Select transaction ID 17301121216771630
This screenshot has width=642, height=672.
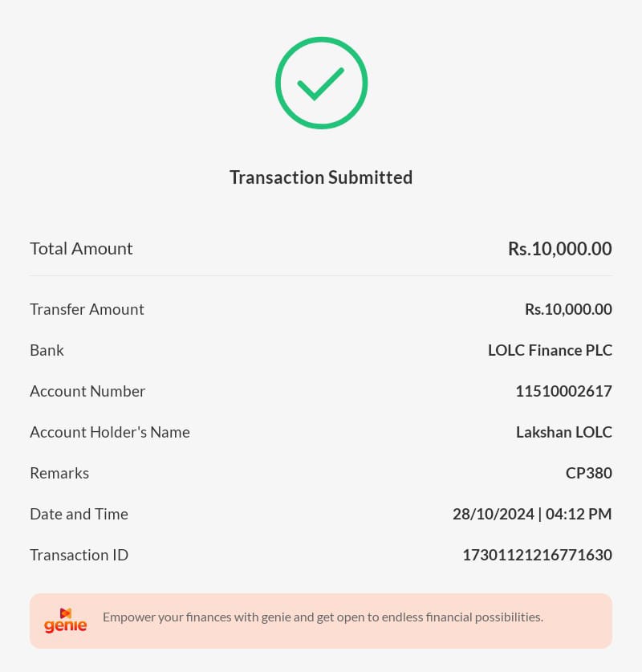[x=537, y=556]
